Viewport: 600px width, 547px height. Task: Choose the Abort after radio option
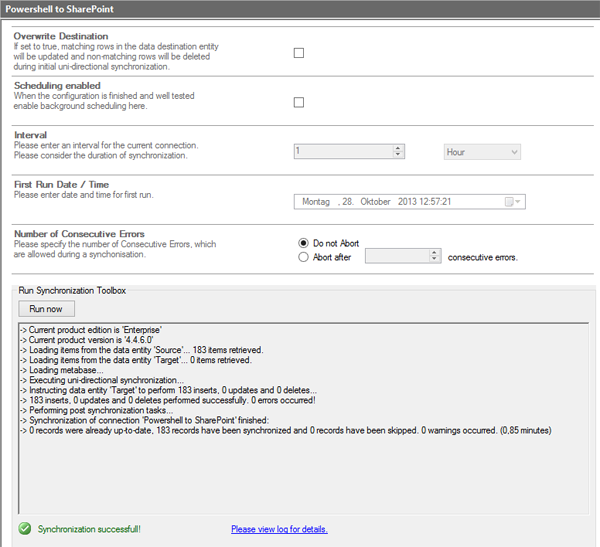[303, 257]
